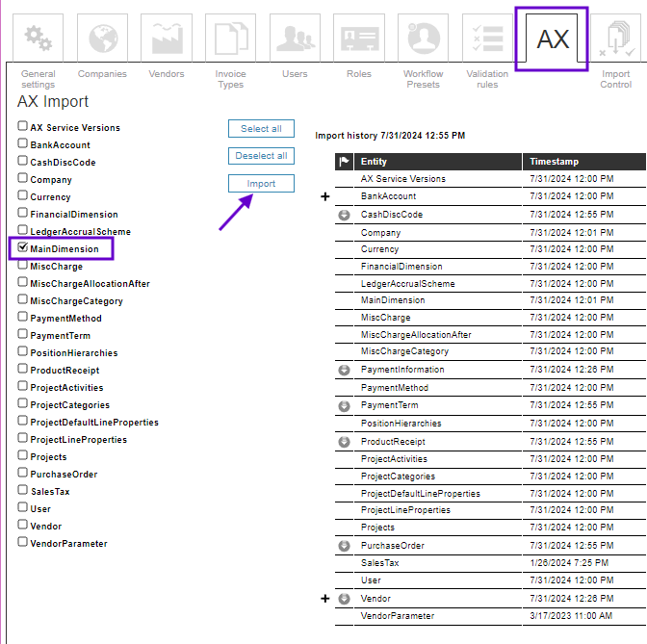Open the Import Control icon
This screenshot has width=647, height=644.
coord(615,38)
